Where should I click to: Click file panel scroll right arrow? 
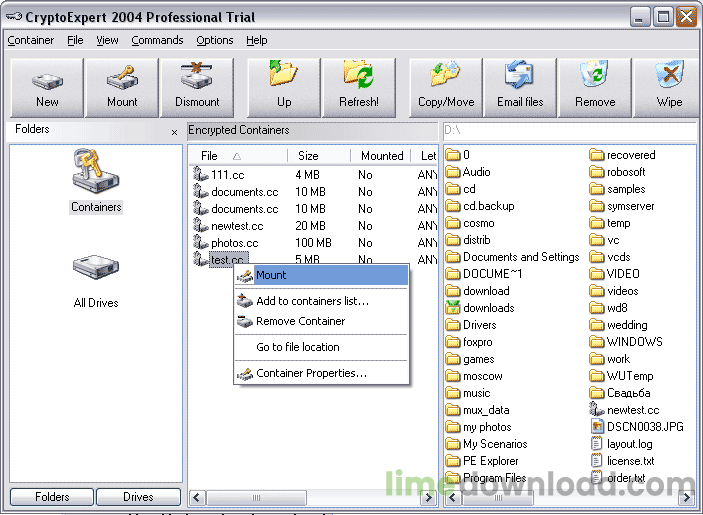click(x=687, y=498)
